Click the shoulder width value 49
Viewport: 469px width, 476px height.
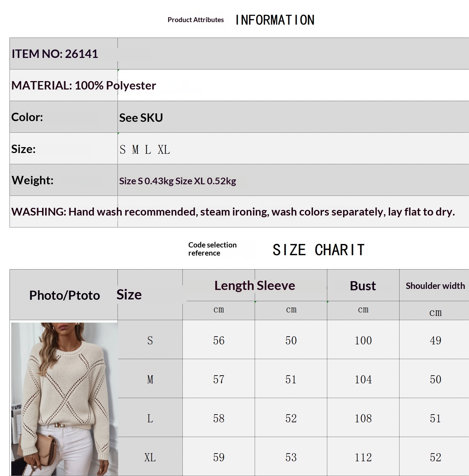[x=435, y=340]
